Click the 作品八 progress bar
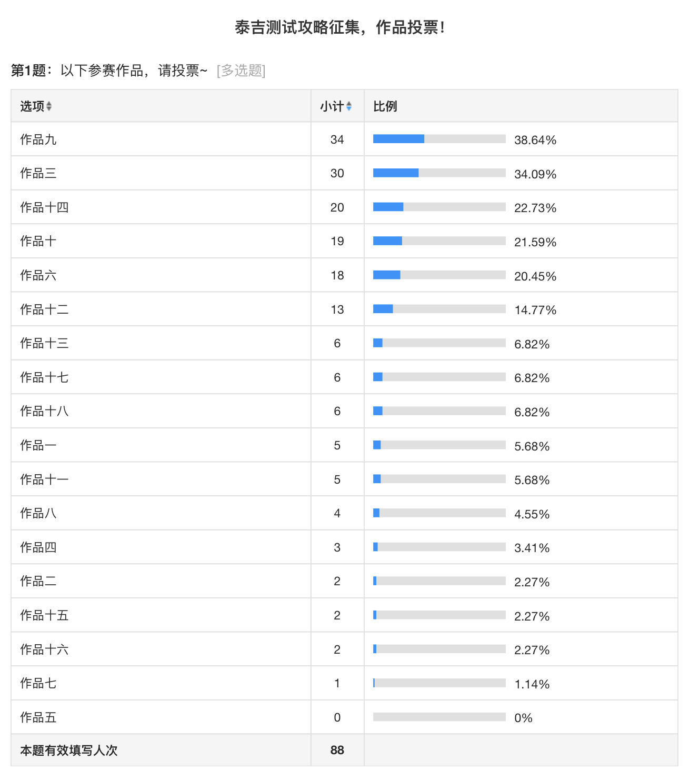 pyautogui.click(x=439, y=513)
